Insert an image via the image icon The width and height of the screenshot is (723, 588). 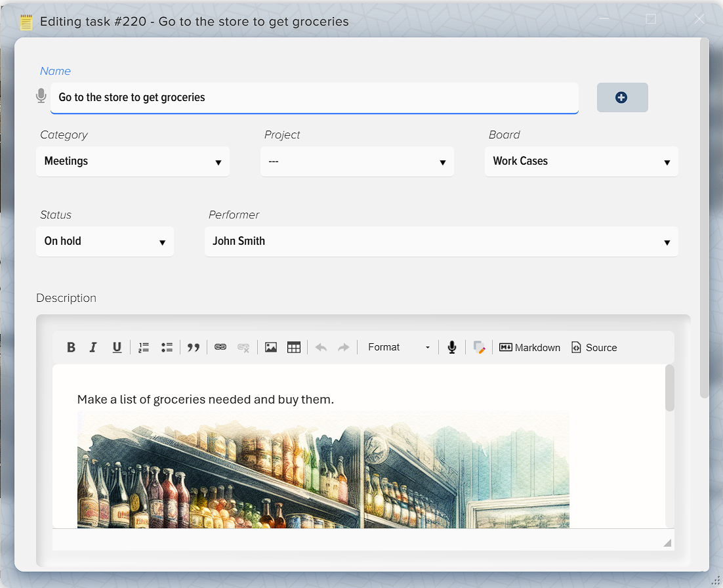point(271,347)
